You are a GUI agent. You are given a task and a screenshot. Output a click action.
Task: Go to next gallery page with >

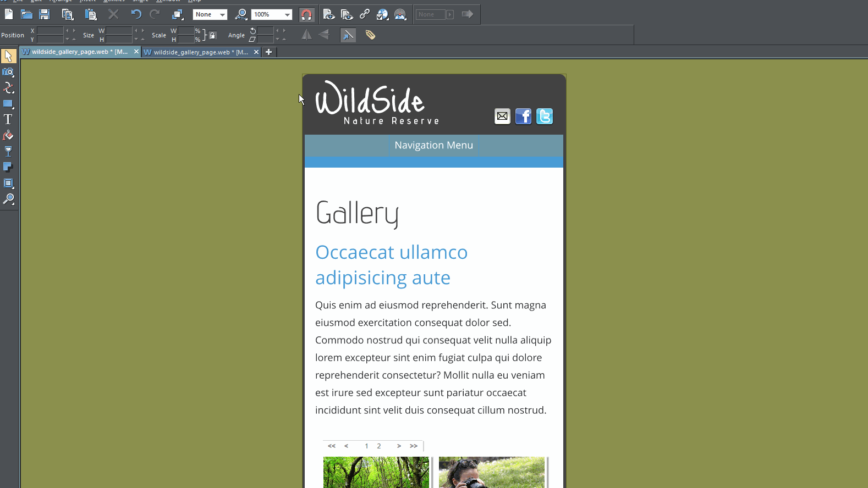[x=399, y=446]
